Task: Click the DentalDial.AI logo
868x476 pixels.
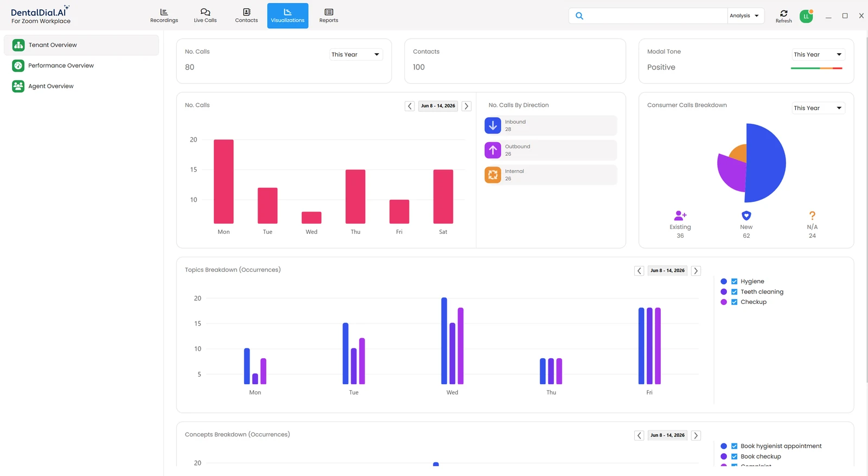Action: pyautogui.click(x=41, y=15)
